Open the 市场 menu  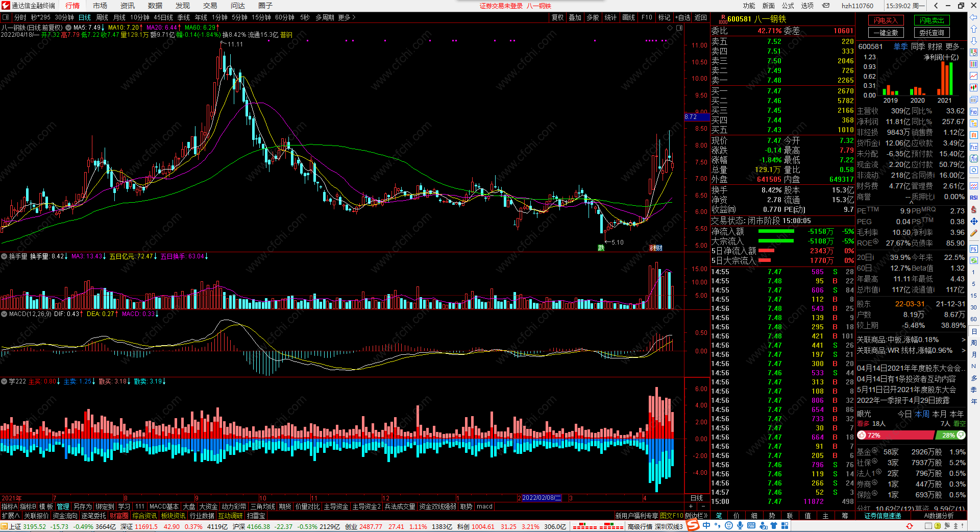tap(100, 6)
